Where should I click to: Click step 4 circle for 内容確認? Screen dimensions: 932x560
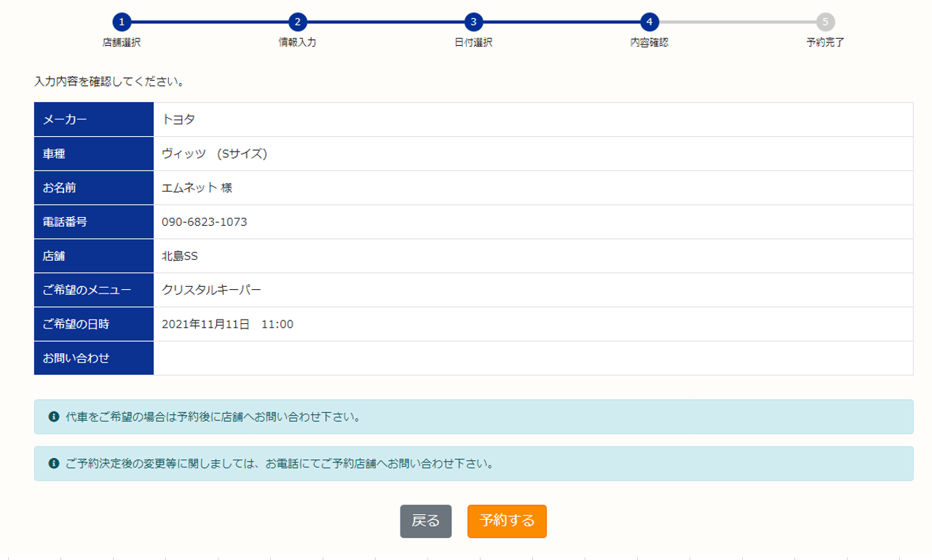click(x=649, y=22)
